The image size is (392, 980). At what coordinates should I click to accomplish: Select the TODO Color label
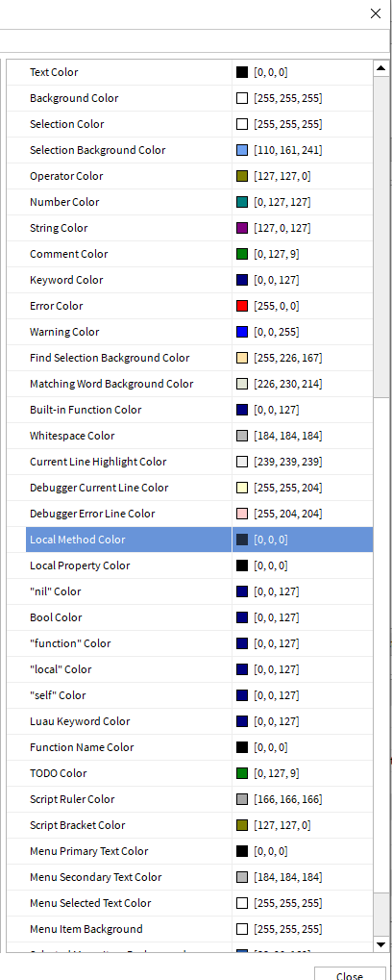click(x=58, y=773)
